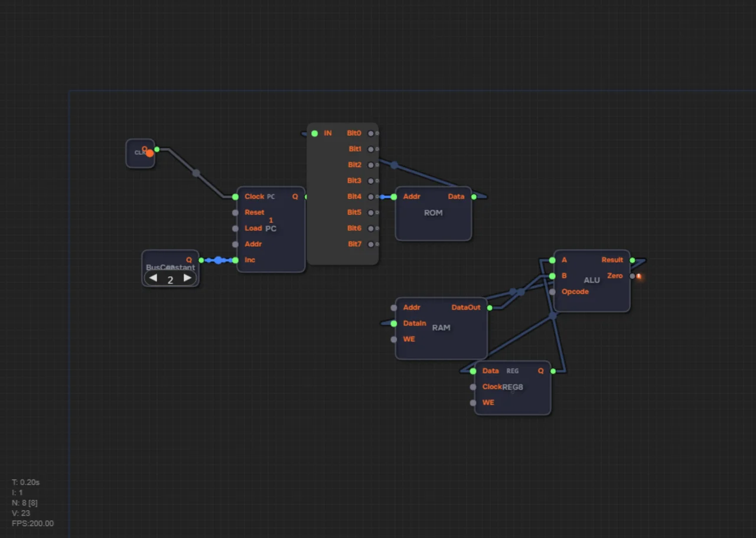Screen dimensions: 756x538
Task: Click the splitter Bit1 output pin
Action: pyautogui.click(x=371, y=149)
